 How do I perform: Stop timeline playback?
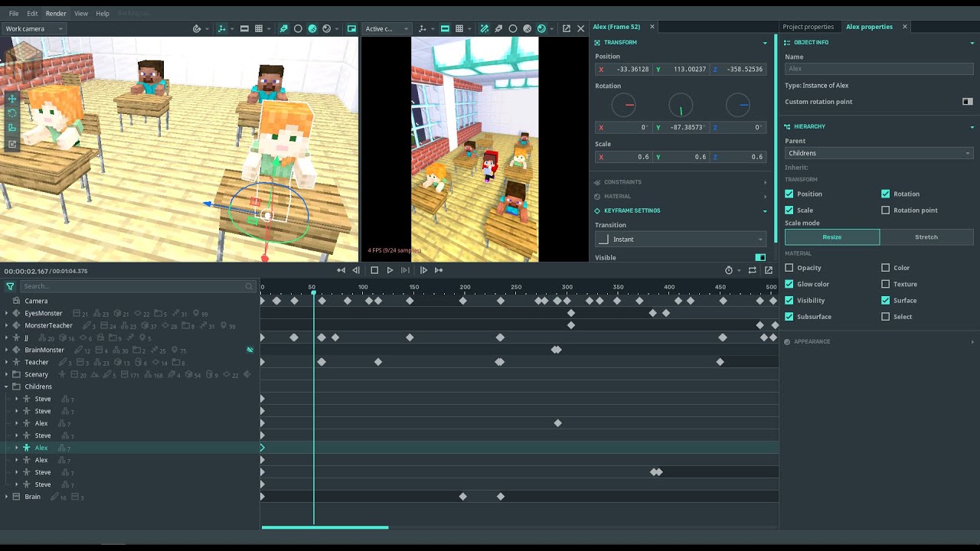coord(374,270)
